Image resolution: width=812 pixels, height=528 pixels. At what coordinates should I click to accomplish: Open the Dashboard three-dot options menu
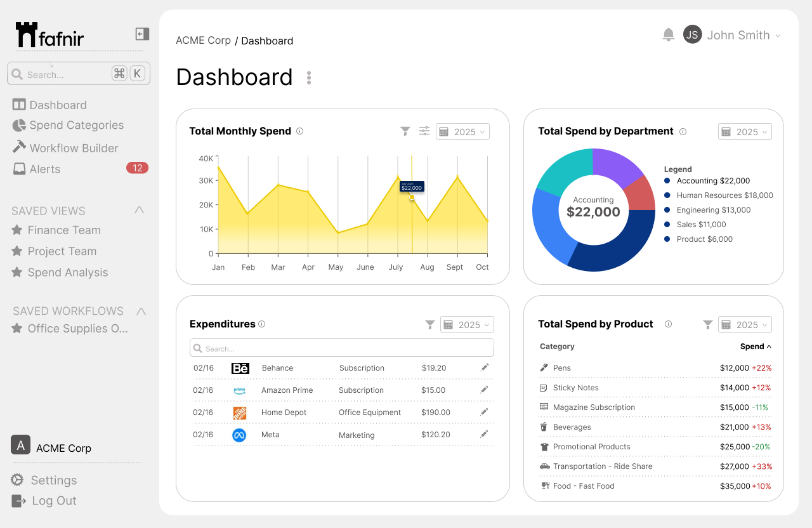(309, 78)
